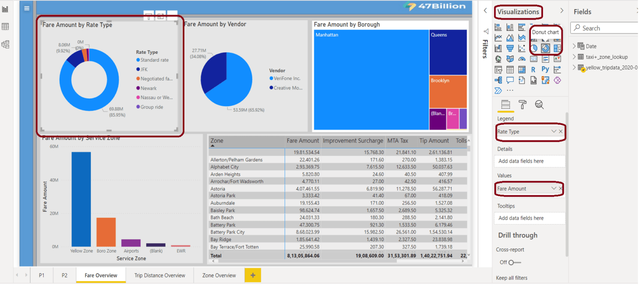Open the Format pane with the paint roller icon
The image size is (644, 290).
(521, 105)
